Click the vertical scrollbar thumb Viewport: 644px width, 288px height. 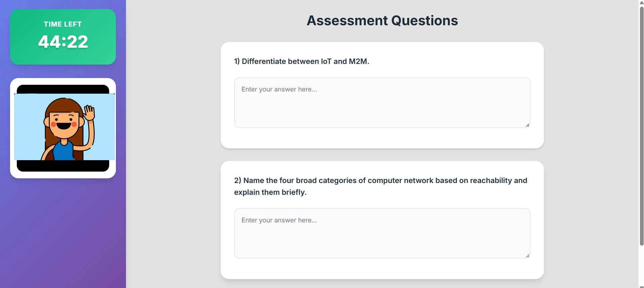coord(641,125)
